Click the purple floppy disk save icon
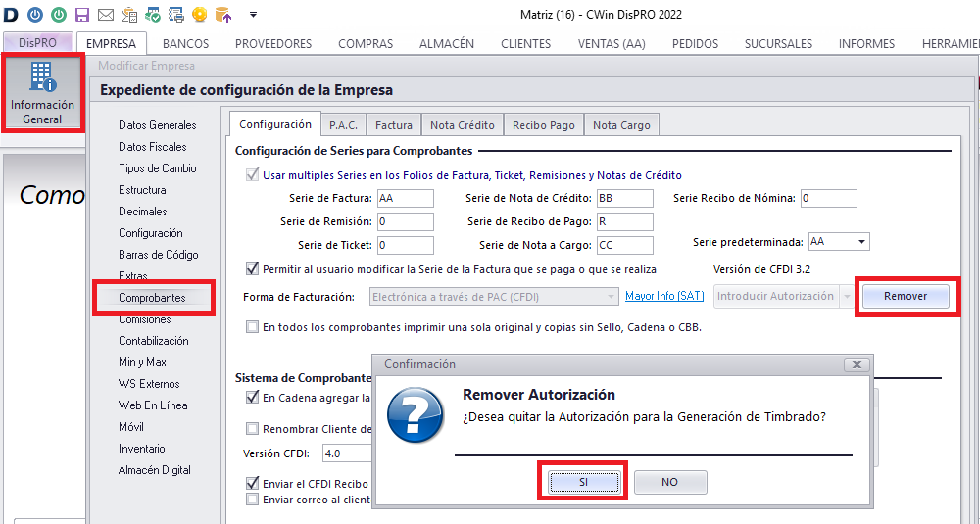980x524 pixels. pyautogui.click(x=82, y=14)
